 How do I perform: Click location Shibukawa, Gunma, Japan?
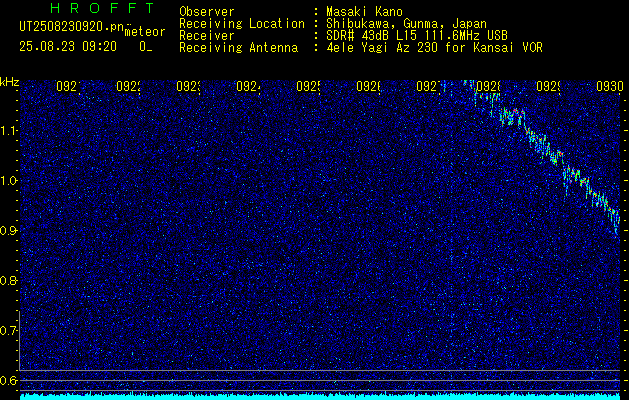click(406, 24)
